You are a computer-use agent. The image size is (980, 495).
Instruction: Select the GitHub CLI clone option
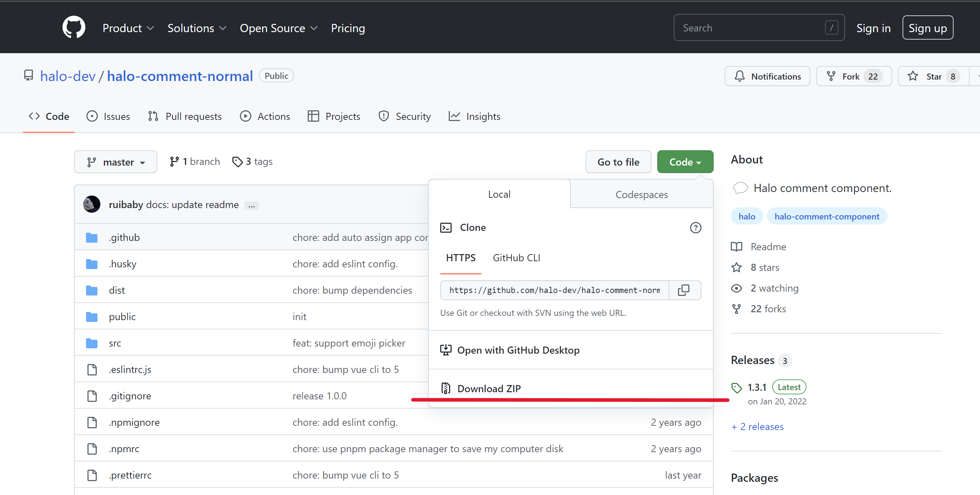[516, 258]
